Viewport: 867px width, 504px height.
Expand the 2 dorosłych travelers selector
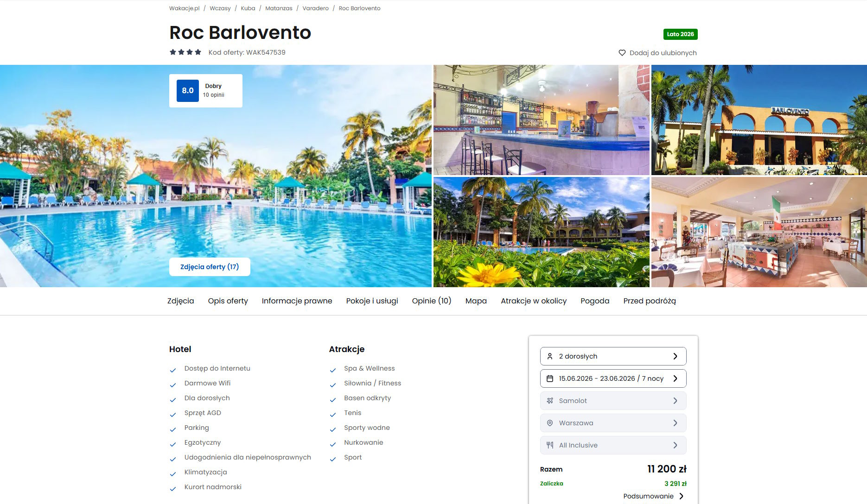[613, 356]
